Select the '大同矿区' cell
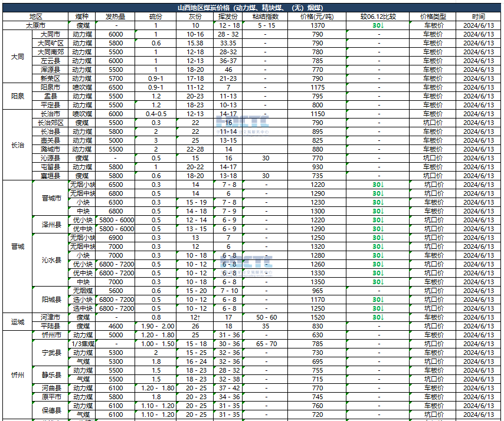This screenshot has width=504, height=421. (x=51, y=44)
